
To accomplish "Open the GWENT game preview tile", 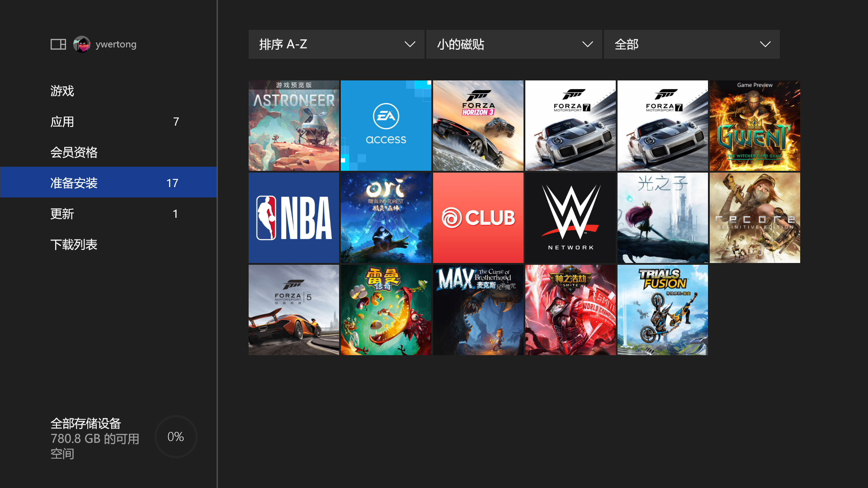I will (x=755, y=126).
